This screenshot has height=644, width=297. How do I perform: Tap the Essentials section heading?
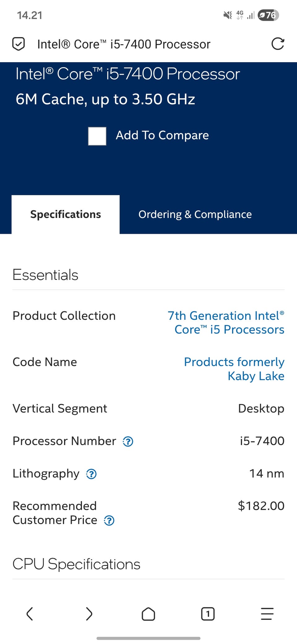45,275
